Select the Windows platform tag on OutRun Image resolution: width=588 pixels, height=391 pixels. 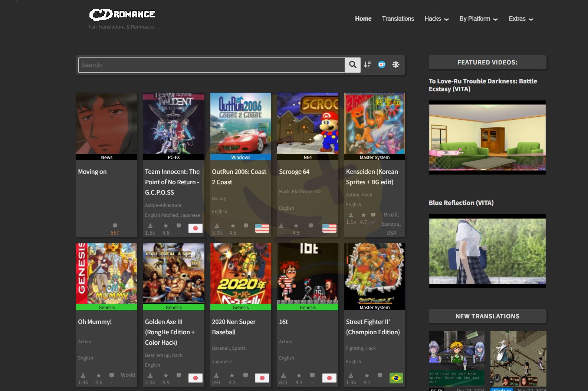241,157
